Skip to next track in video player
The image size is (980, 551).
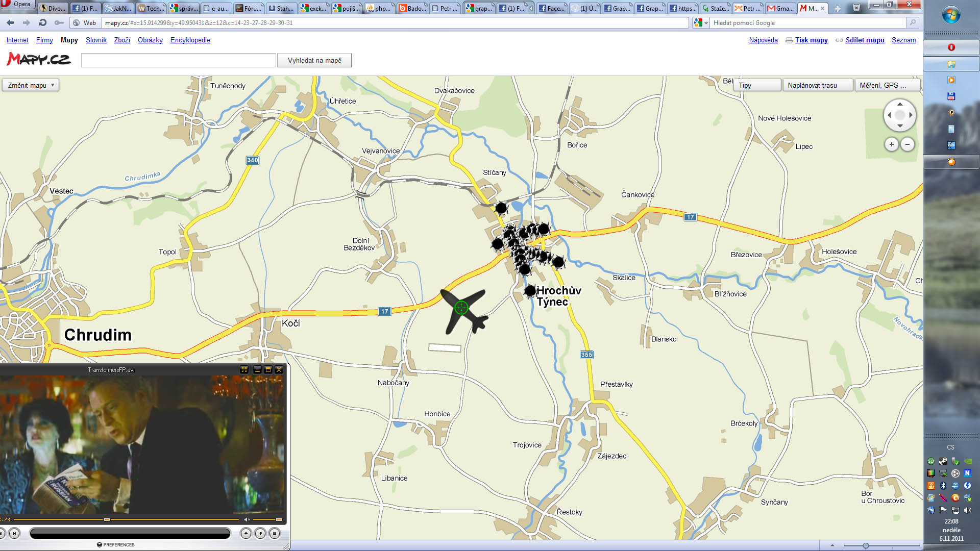coord(14,534)
